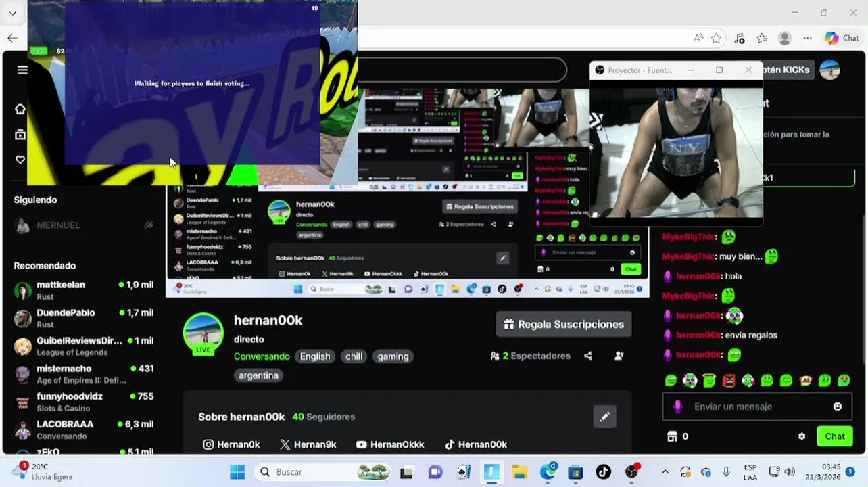Viewport: 868px width, 487px height.
Task: Click the Kick search bar at top
Action: coord(462,70)
